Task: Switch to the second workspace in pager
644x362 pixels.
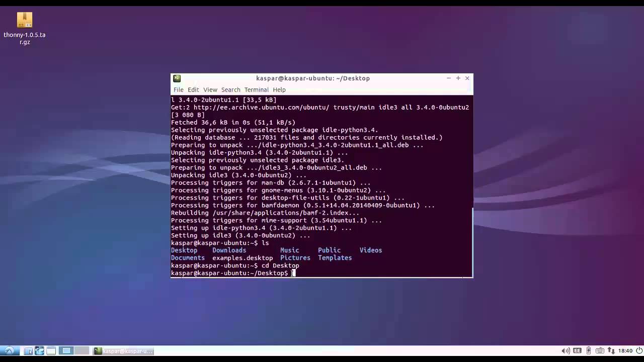Action: coord(82,350)
